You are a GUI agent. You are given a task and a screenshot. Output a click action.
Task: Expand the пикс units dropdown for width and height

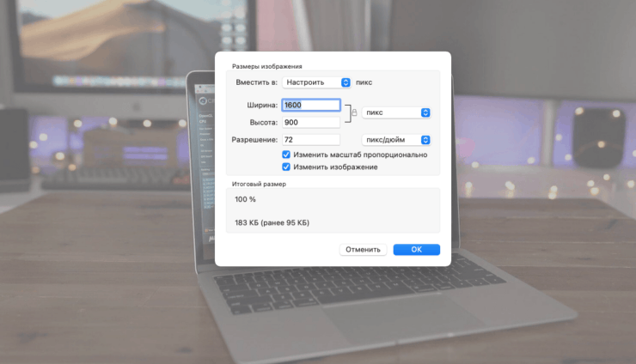click(x=395, y=112)
